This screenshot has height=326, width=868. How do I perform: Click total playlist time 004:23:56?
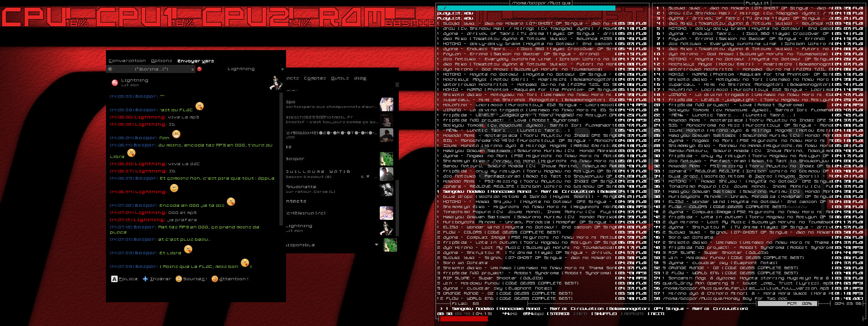pos(848,304)
